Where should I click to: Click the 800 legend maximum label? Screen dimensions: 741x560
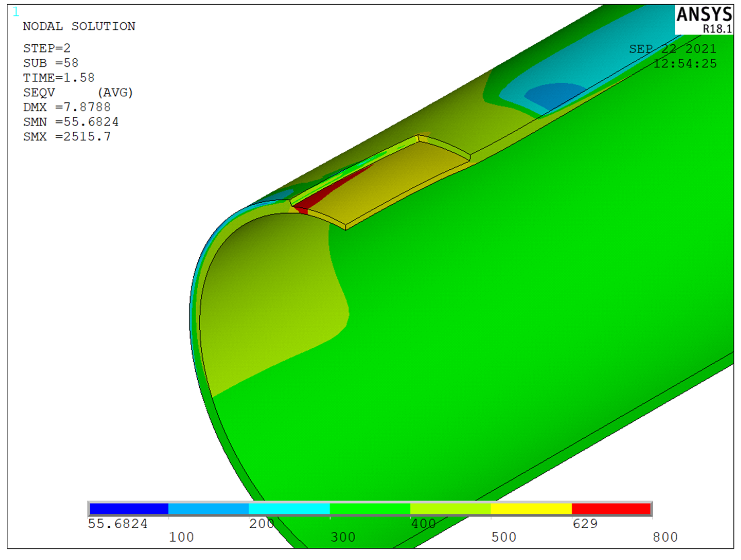pos(665,537)
